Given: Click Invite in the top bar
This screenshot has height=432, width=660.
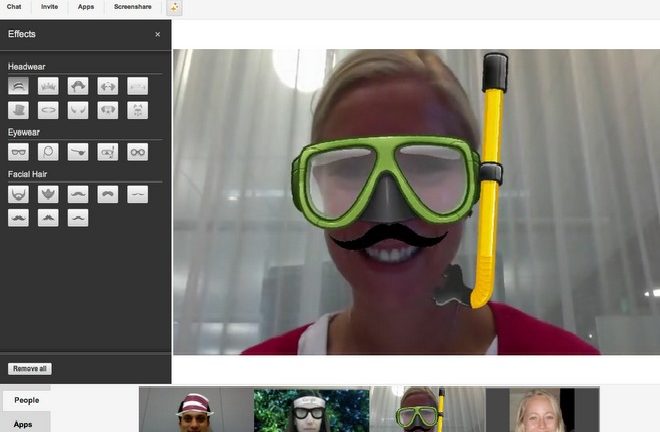Looking at the screenshot, I should tap(50, 8).
